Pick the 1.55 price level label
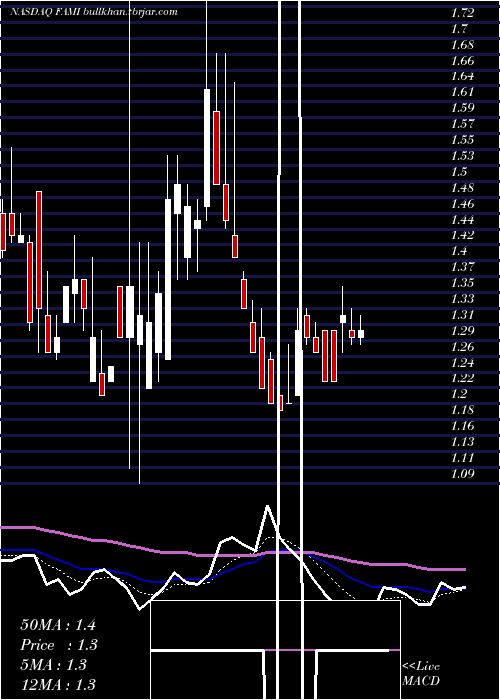The width and height of the screenshot is (500, 700). pyautogui.click(x=462, y=140)
